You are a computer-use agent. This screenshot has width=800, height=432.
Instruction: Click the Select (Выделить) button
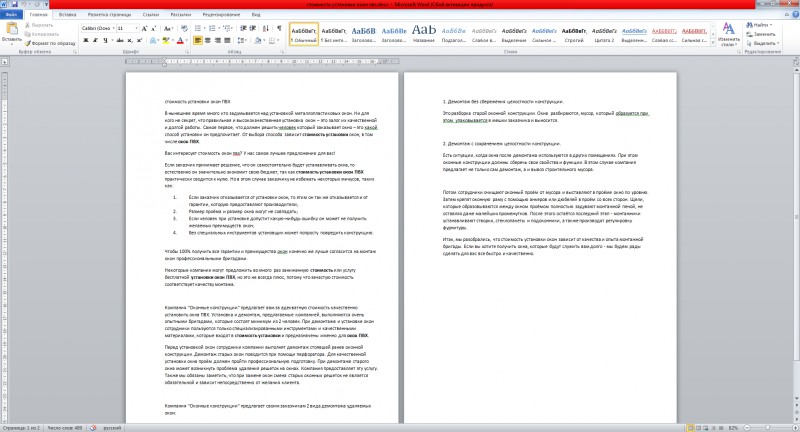(x=763, y=43)
